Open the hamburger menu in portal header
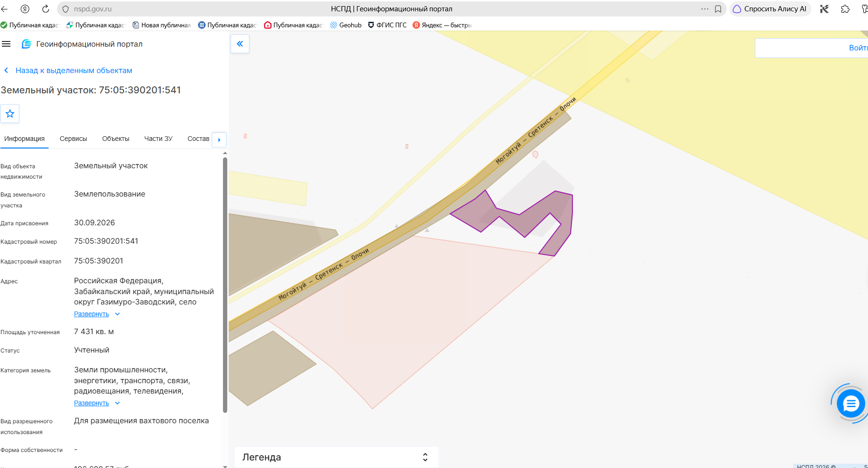868x468 pixels. pos(6,44)
